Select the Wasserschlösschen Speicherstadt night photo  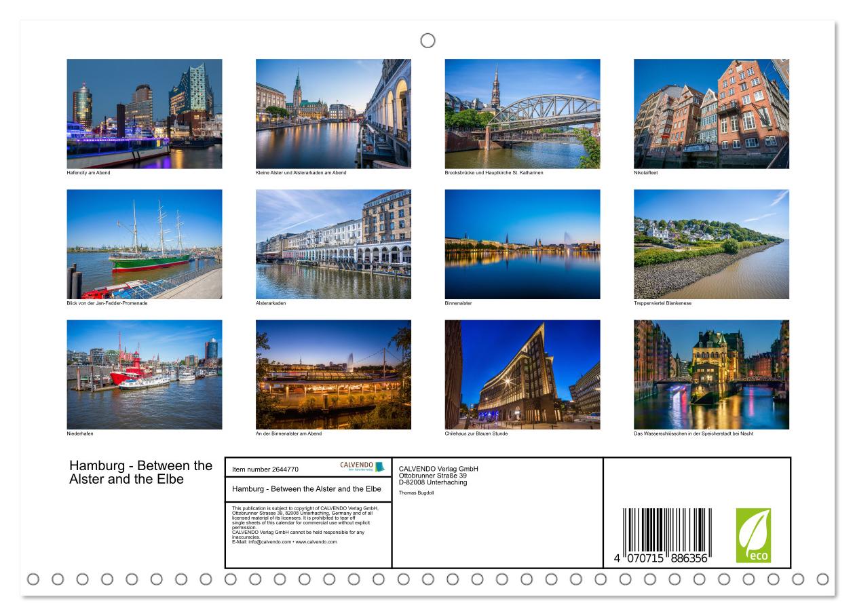point(711,374)
